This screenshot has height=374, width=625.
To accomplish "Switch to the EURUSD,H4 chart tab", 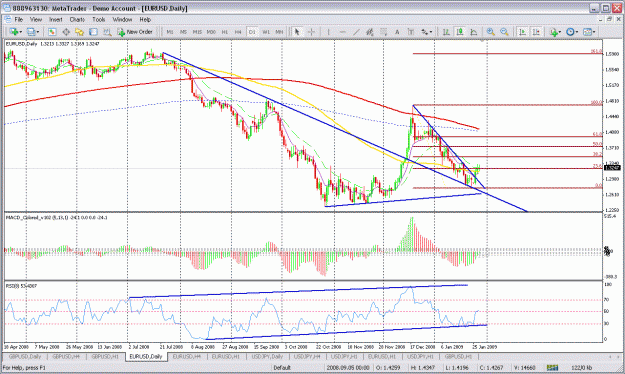I will 186,356.
